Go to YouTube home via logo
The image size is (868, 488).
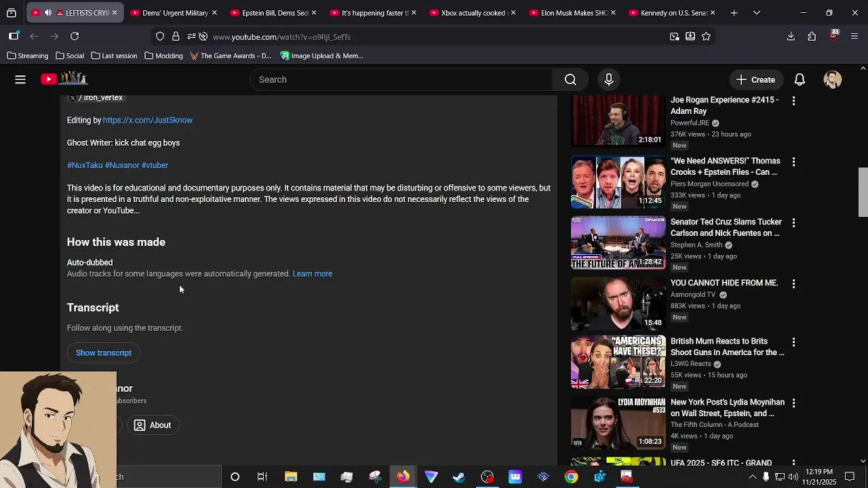[64, 79]
